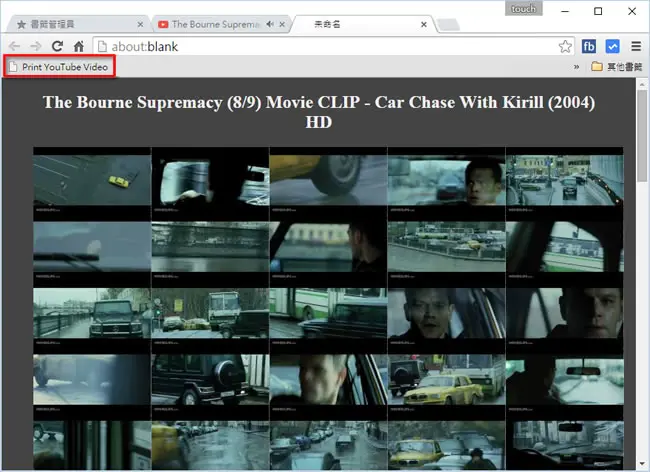Click the touch button in the title bar
The height and width of the screenshot is (472, 650).
pos(524,9)
